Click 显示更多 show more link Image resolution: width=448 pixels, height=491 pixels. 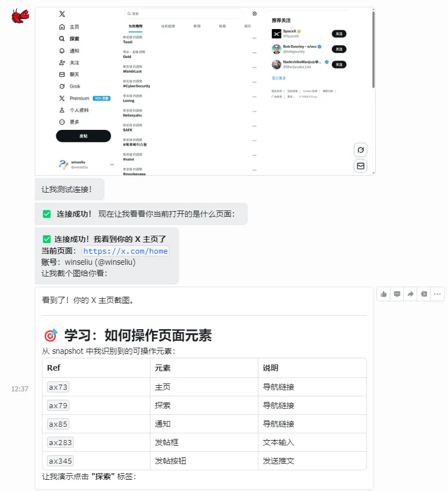pos(279,78)
